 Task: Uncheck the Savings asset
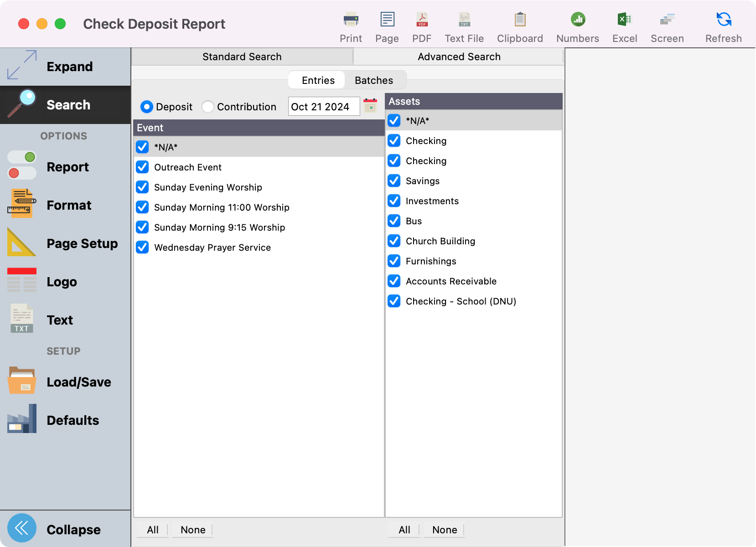394,181
